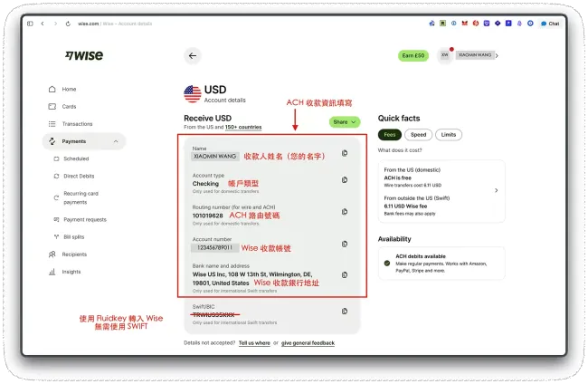Collapse the Payments section chevron

[x=116, y=141]
